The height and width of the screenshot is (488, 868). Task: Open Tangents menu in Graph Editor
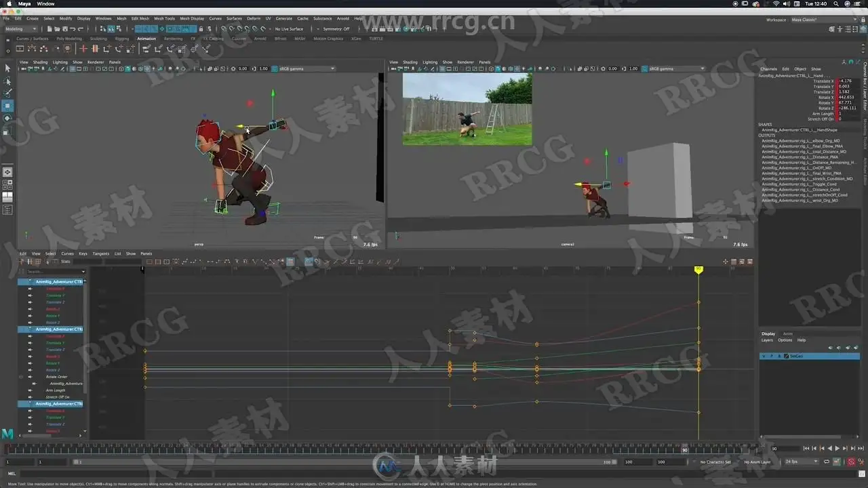click(x=101, y=253)
